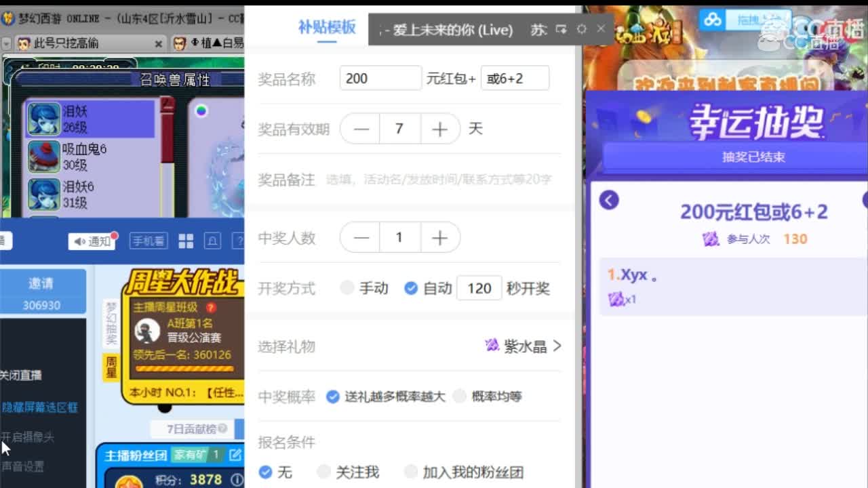Edit the fan club name pencil icon

235,455
